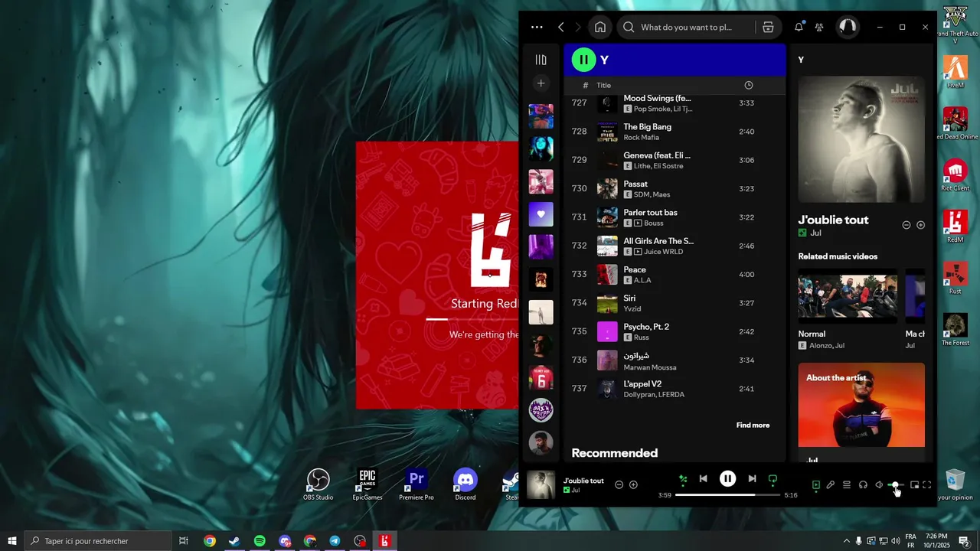Click now-playing album thumbnail in bottom bar

click(x=541, y=484)
